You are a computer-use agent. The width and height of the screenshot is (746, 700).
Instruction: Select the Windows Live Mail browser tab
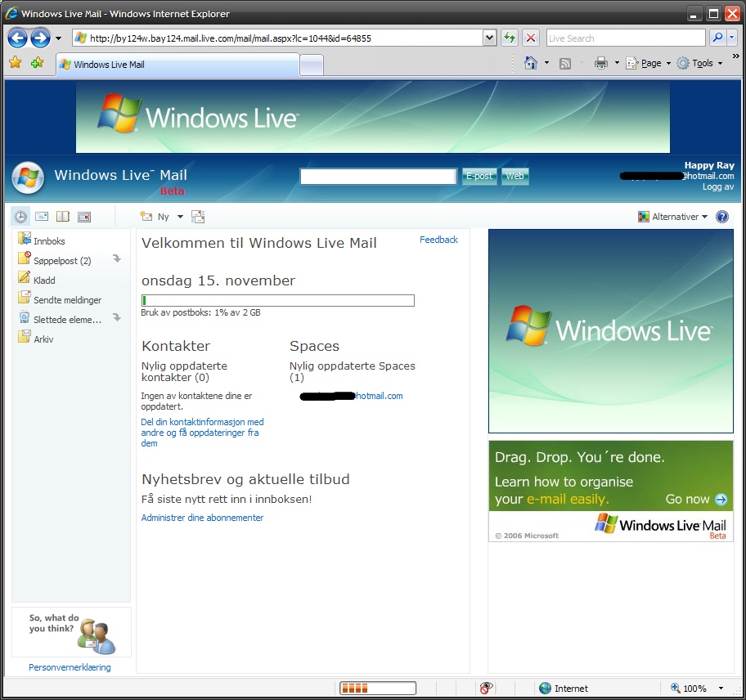178,65
